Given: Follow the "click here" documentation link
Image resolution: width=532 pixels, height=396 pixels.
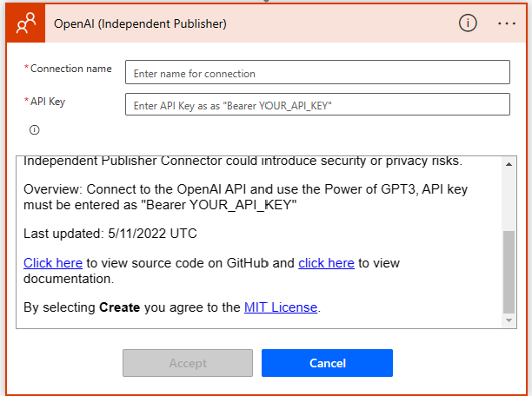Looking at the screenshot, I should (x=326, y=262).
